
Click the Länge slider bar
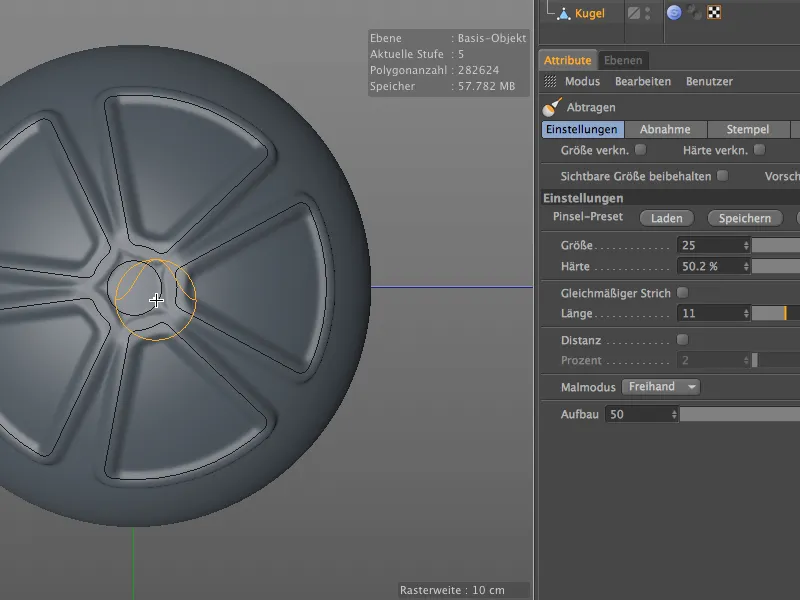(776, 313)
